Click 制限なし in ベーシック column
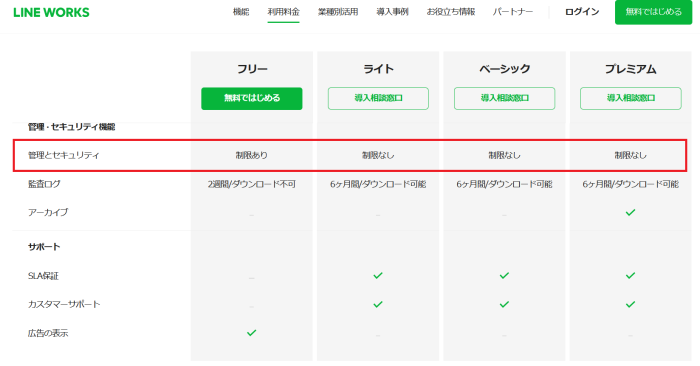This screenshot has width=700, height=366. [504, 155]
